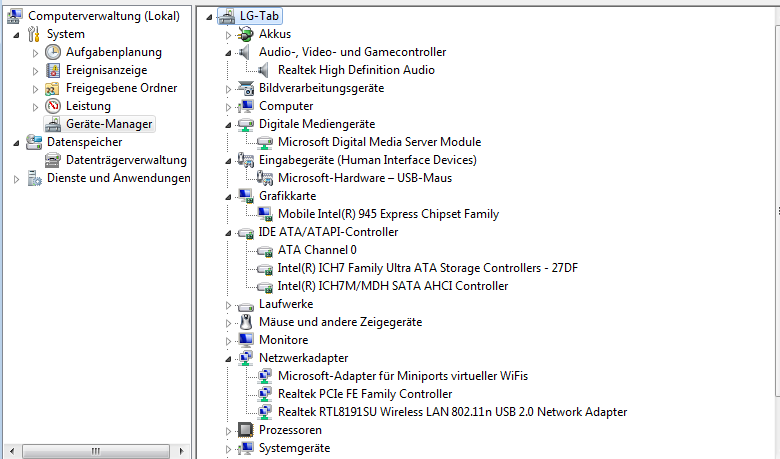This screenshot has width=780, height=459.
Task: Click the Freigegebene Ordner icon
Action: coord(53,88)
